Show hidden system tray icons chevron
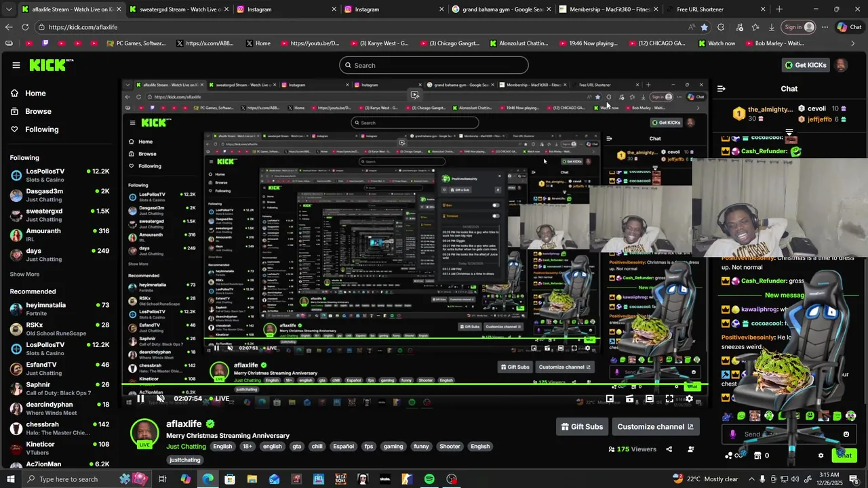This screenshot has width=868, height=488. (751, 479)
